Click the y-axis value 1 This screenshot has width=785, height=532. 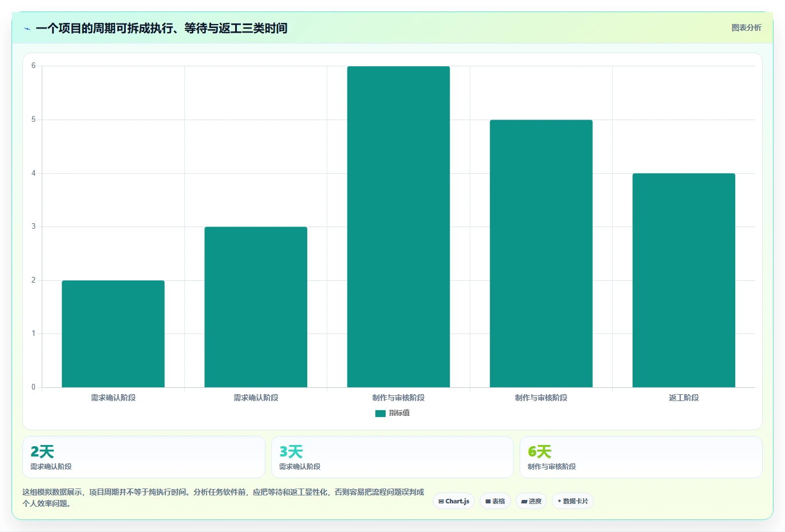[33, 334]
